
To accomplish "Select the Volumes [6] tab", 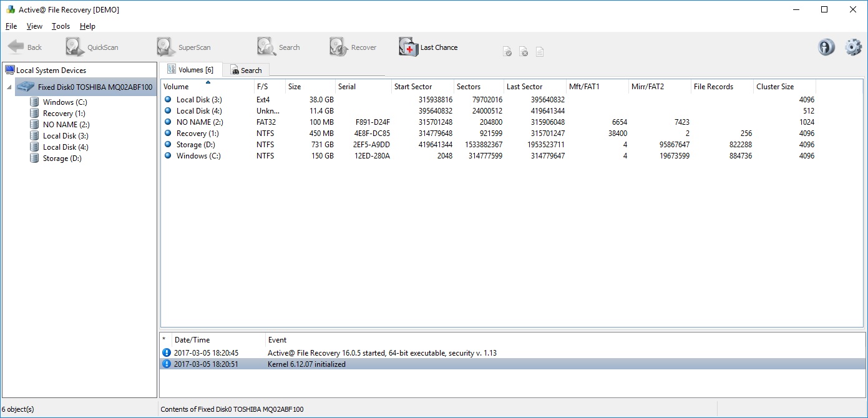I will [x=191, y=69].
